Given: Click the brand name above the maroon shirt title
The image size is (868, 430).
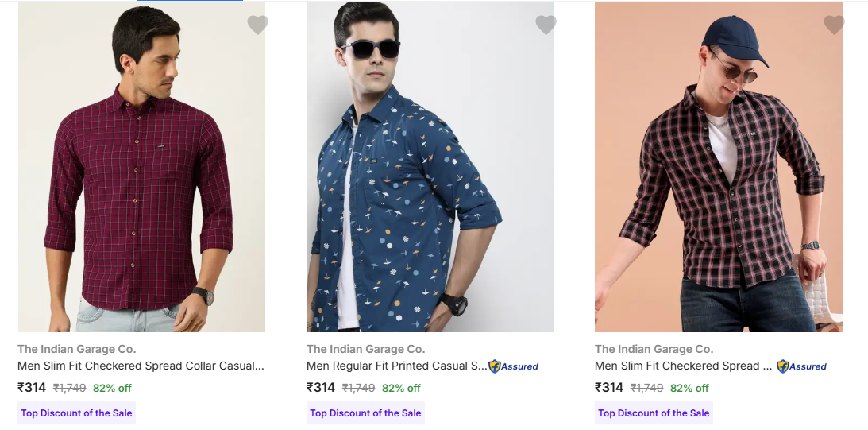Looking at the screenshot, I should tap(76, 349).
